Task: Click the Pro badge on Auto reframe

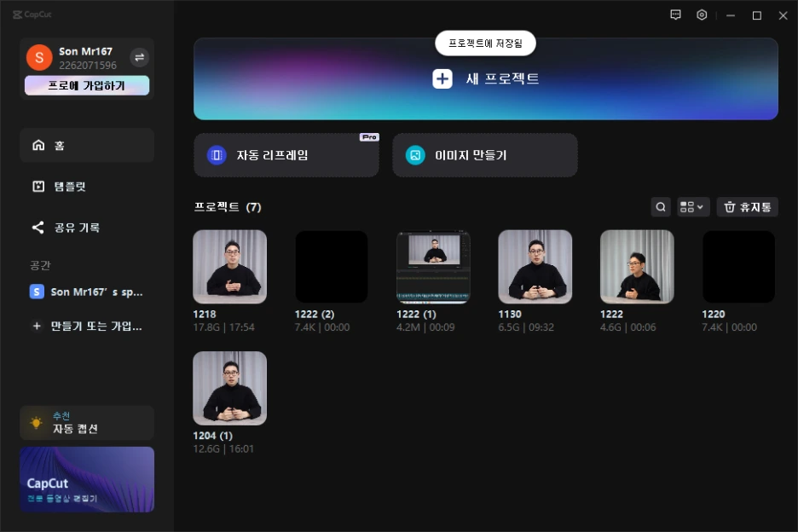Action: [369, 137]
